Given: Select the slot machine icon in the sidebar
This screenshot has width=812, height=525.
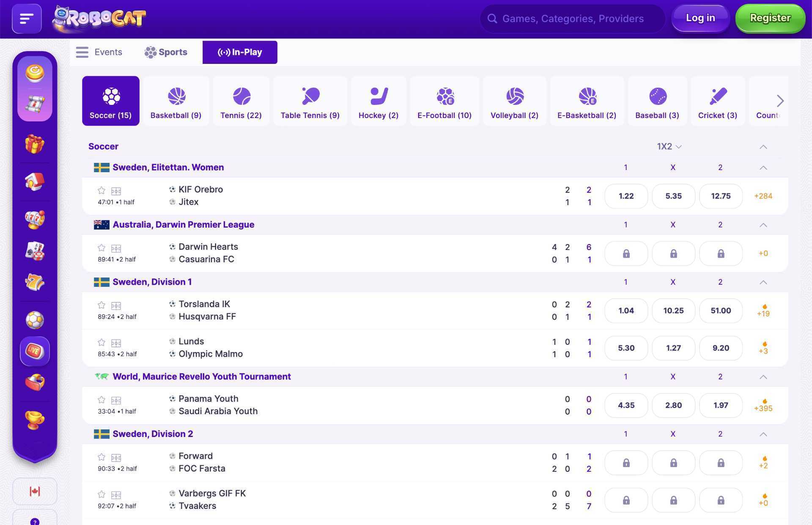Looking at the screenshot, I should tap(35, 220).
